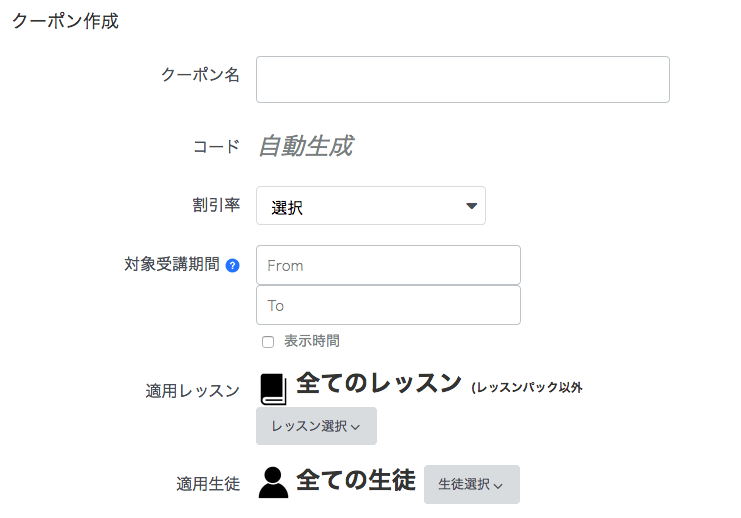Click the クーポン作成 page title

click(65, 21)
